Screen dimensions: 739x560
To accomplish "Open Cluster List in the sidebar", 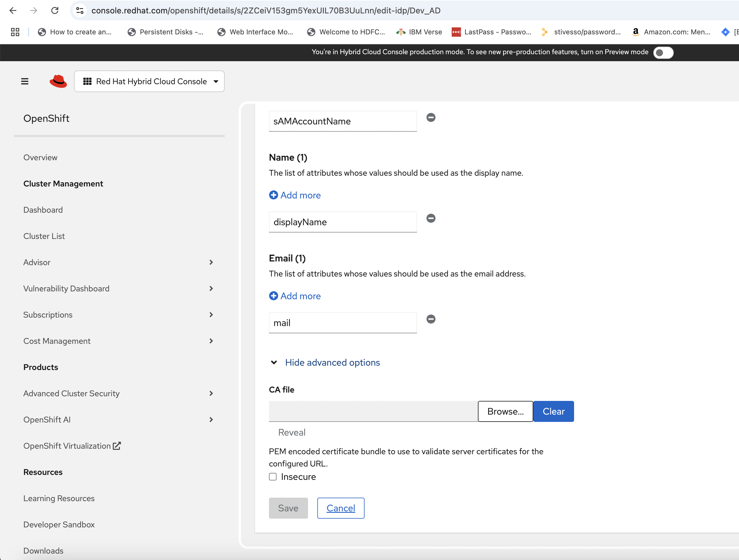I will click(44, 236).
